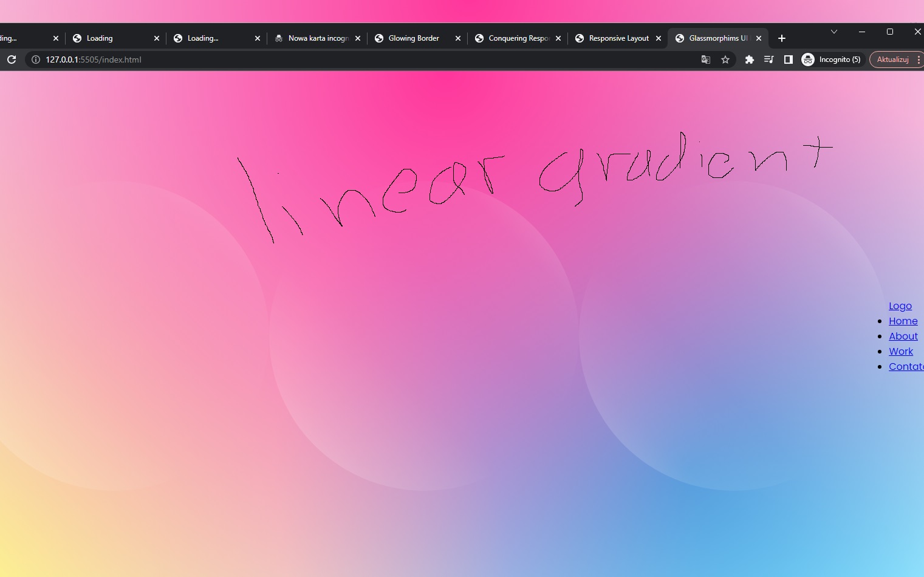This screenshot has width=924, height=577.
Task: View site information for 127.0.0.1
Action: coord(35,60)
